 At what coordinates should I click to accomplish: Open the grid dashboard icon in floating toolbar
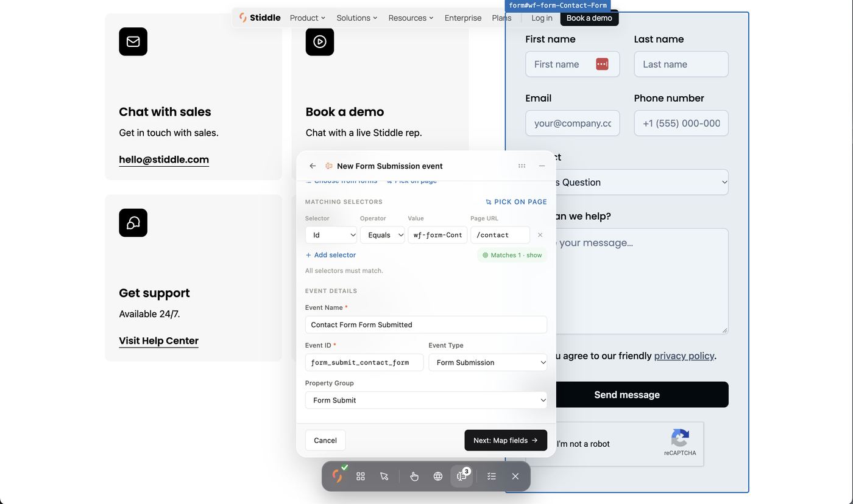361,476
